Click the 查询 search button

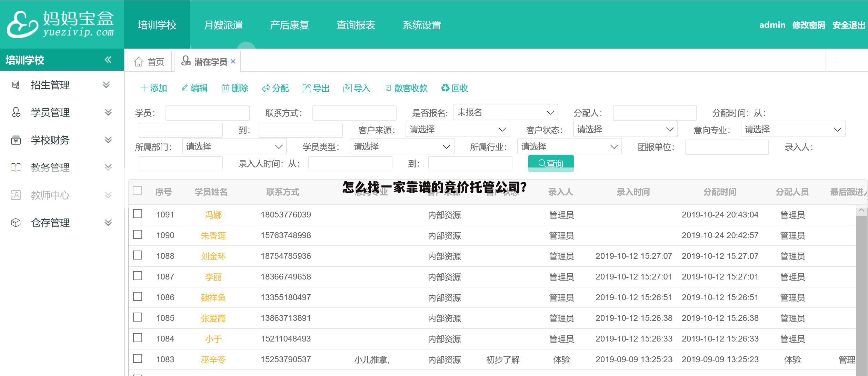[x=551, y=163]
